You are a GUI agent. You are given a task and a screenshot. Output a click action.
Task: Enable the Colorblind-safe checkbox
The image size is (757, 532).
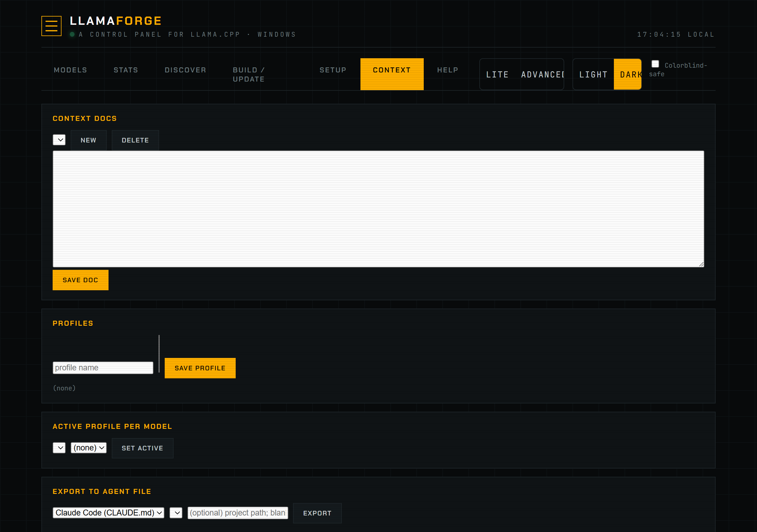point(655,64)
